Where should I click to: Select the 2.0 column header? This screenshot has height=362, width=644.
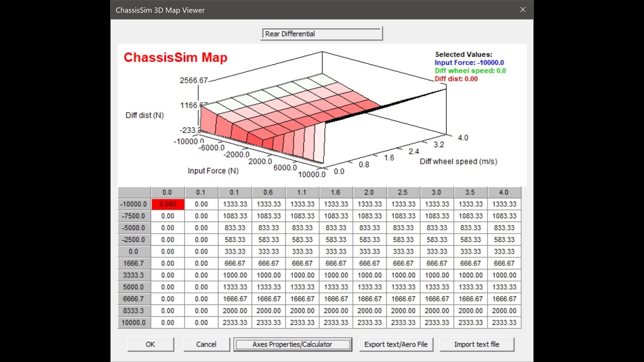click(x=370, y=193)
